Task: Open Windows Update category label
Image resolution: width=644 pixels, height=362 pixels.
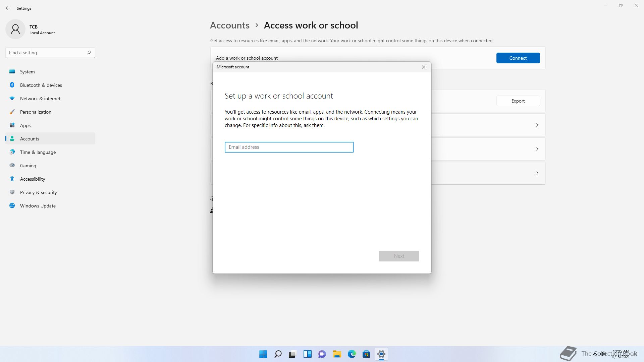Action: click(38, 206)
